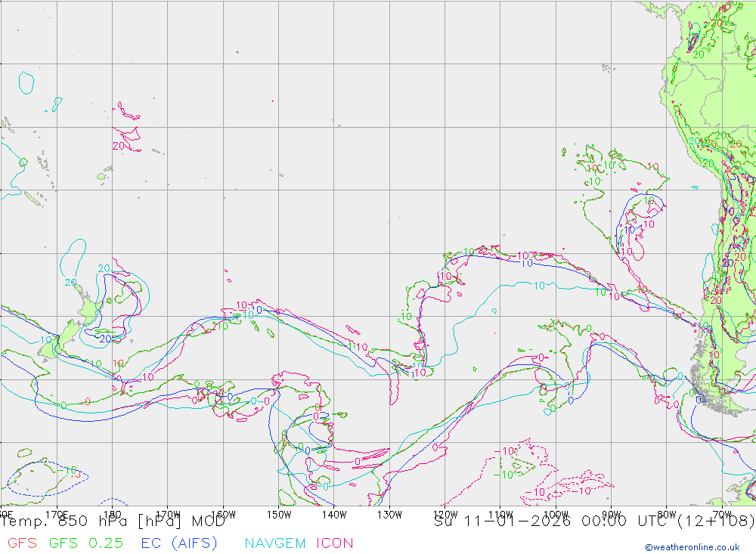This screenshot has height=554, width=756.
Task: Click the 170E longitude label
Action: (57, 515)
